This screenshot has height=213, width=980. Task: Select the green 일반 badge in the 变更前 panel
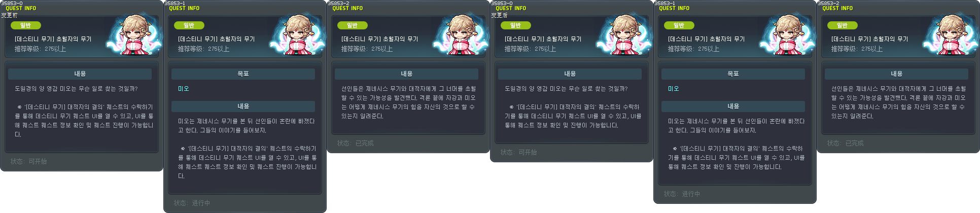coord(25,25)
